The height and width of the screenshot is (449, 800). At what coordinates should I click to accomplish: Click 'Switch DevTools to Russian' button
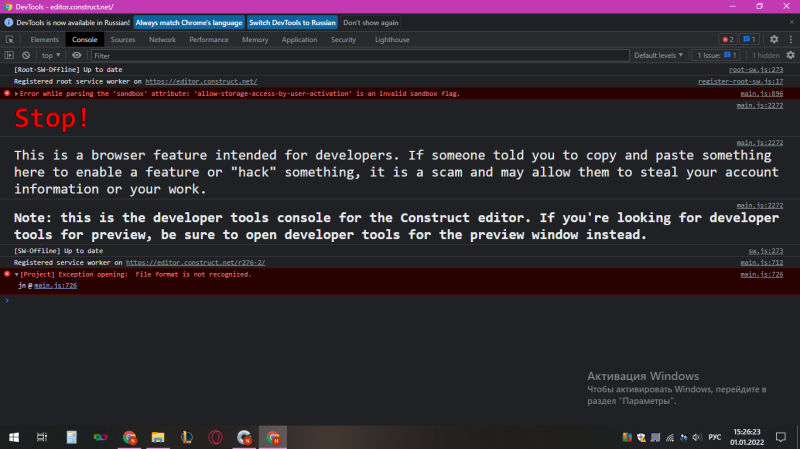[292, 22]
